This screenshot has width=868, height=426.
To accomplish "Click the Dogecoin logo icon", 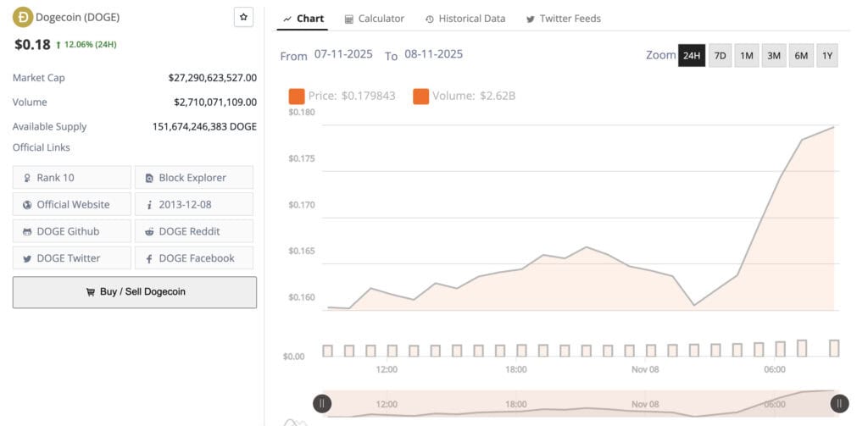I will [23, 17].
